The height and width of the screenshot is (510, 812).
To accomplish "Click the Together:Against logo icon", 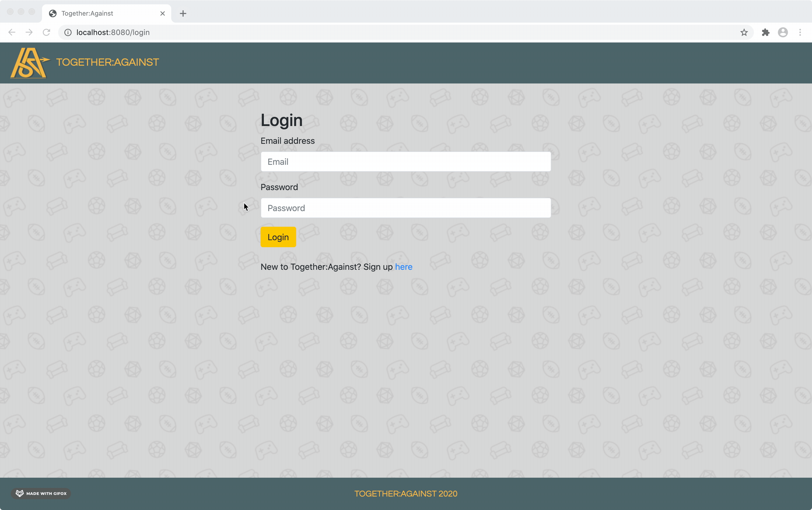I will coord(30,63).
